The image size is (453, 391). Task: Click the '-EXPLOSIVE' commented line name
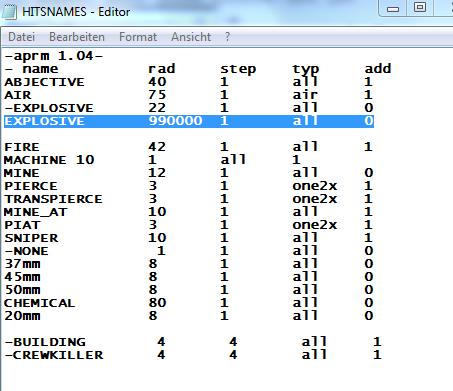(x=49, y=108)
